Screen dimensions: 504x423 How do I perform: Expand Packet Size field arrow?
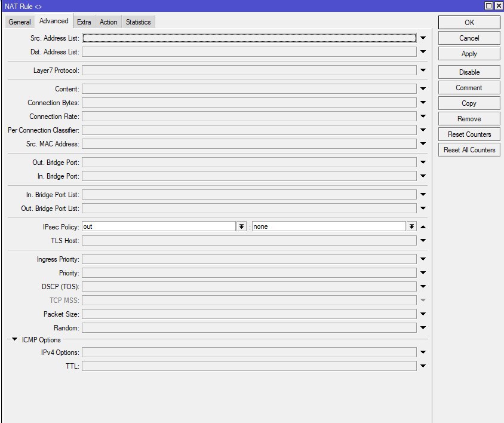pos(423,314)
